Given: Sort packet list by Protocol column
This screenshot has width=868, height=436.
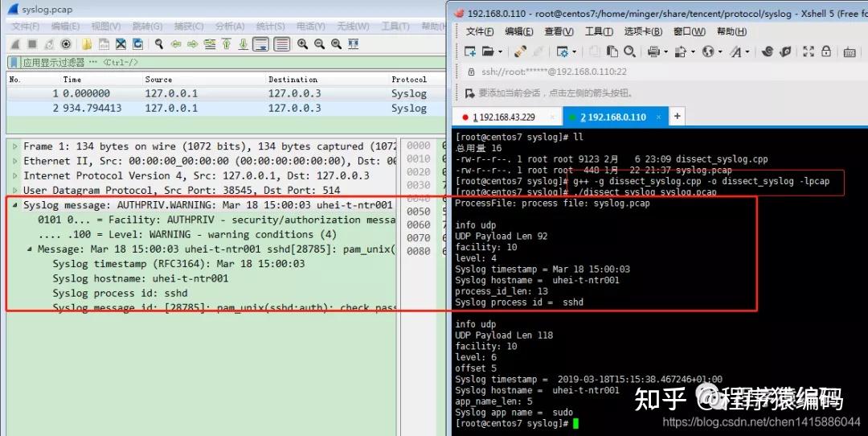Looking at the screenshot, I should (409, 79).
